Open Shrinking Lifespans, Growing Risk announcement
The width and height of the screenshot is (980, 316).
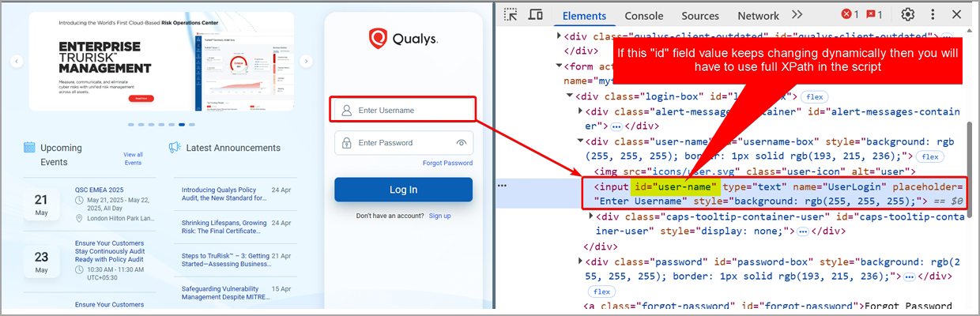tap(224, 228)
